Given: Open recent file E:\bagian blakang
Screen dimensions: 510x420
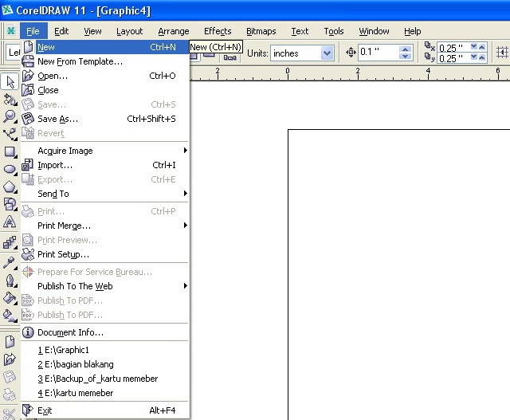Looking at the screenshot, I should 104,364.
